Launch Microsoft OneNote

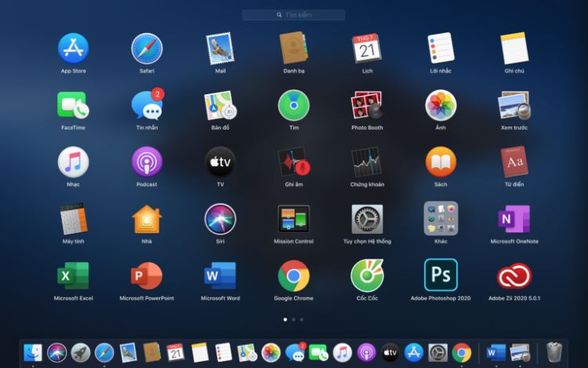514,219
